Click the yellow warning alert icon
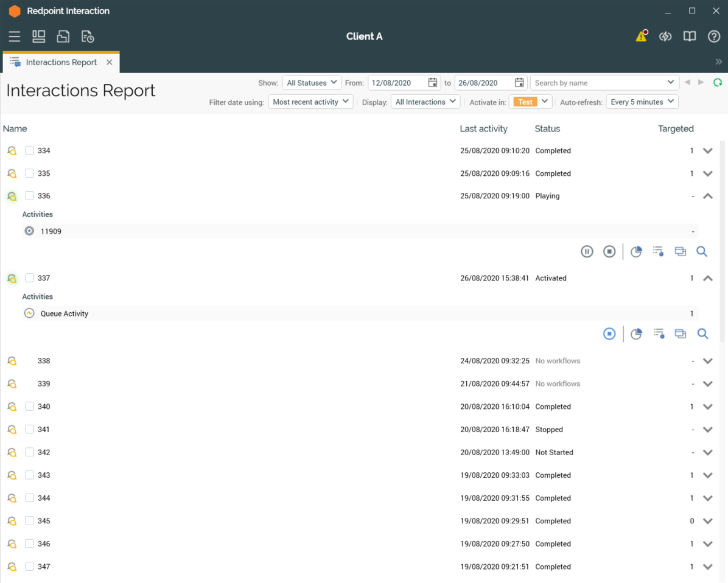 (641, 37)
